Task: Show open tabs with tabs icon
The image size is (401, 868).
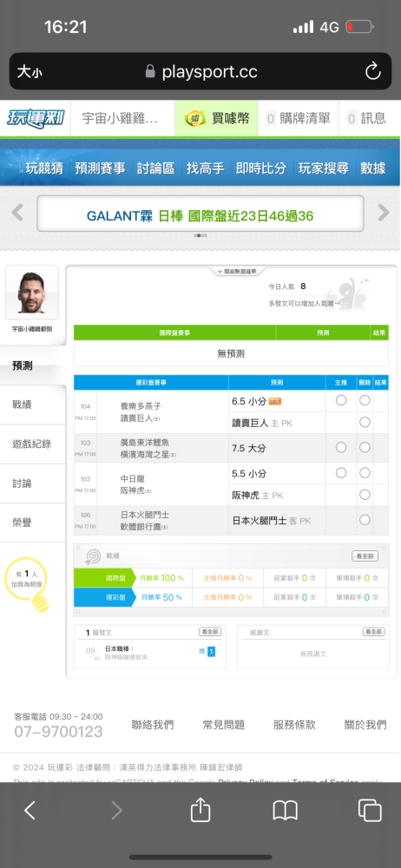Action: [x=370, y=811]
